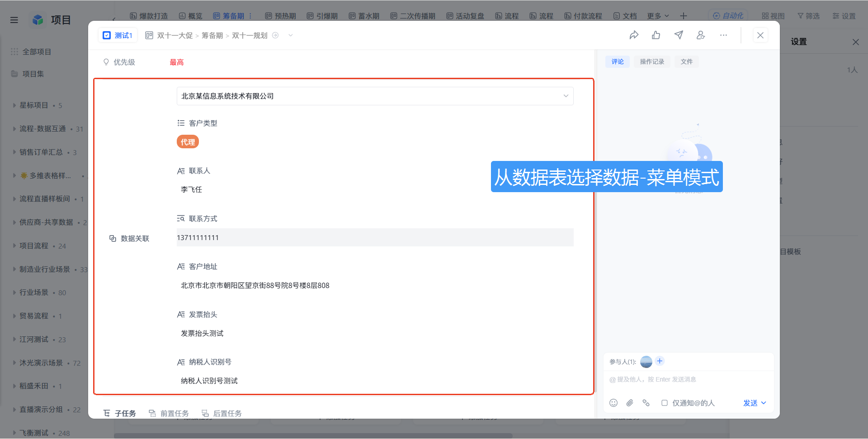This screenshot has height=439, width=868.
Task: Expand the chevron next to breadcrumb
Action: point(291,35)
